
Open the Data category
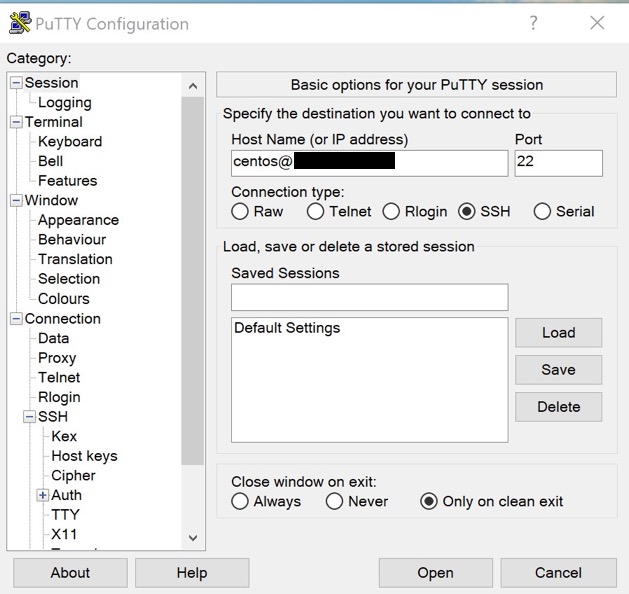point(53,339)
